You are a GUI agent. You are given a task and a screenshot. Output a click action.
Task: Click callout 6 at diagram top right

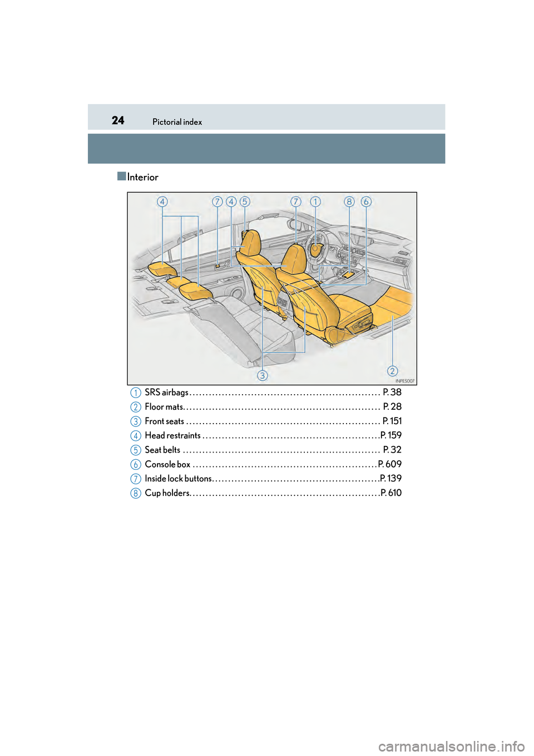pos(366,202)
